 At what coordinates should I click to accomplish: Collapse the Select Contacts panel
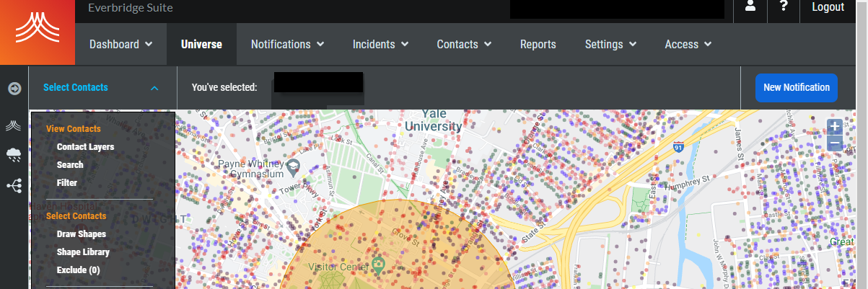point(154,88)
